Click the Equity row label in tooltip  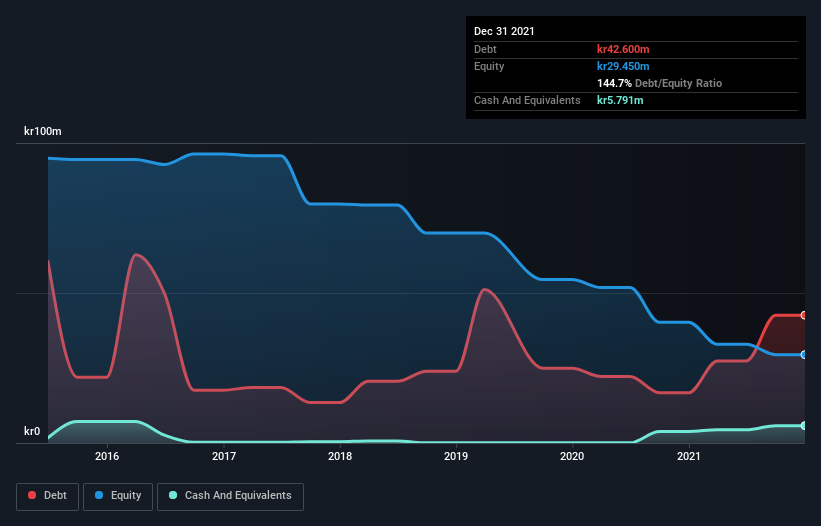coord(489,66)
